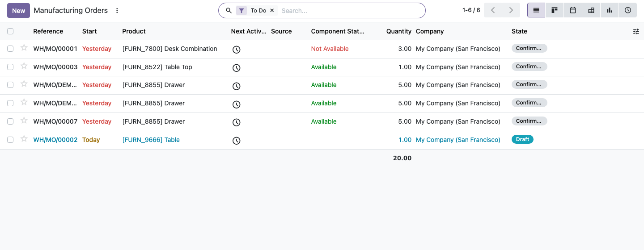Select the WH/MO/00007 row checkbox
The width and height of the screenshot is (644, 250).
[x=10, y=121]
